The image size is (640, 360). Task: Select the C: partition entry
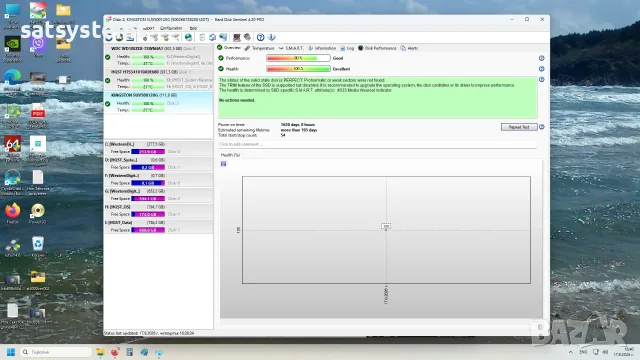click(x=158, y=148)
